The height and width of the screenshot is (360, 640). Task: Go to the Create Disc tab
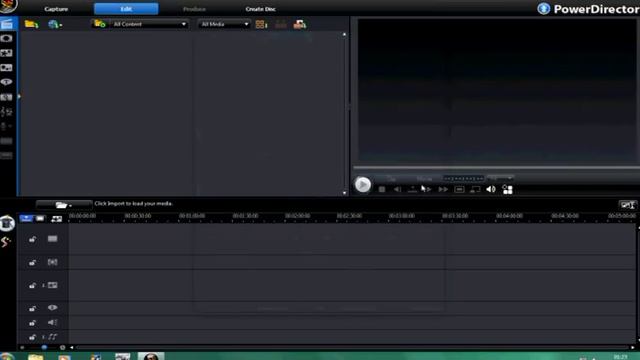[x=260, y=9]
